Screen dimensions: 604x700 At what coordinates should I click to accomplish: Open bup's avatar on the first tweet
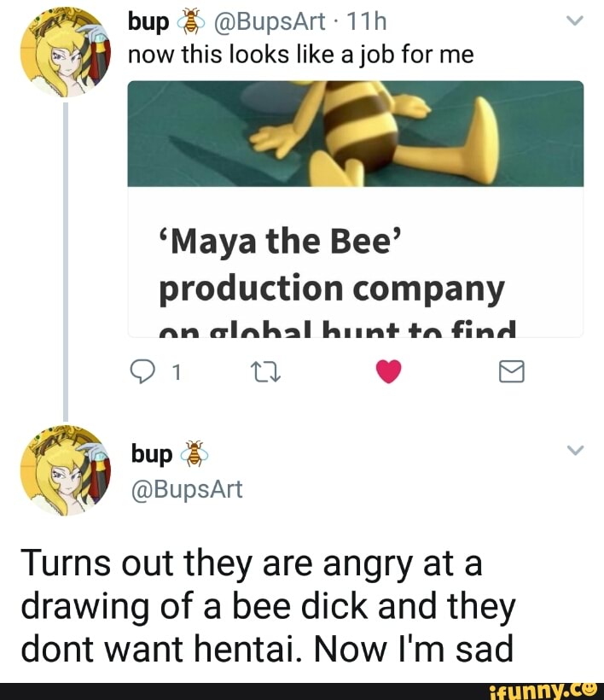point(65,54)
